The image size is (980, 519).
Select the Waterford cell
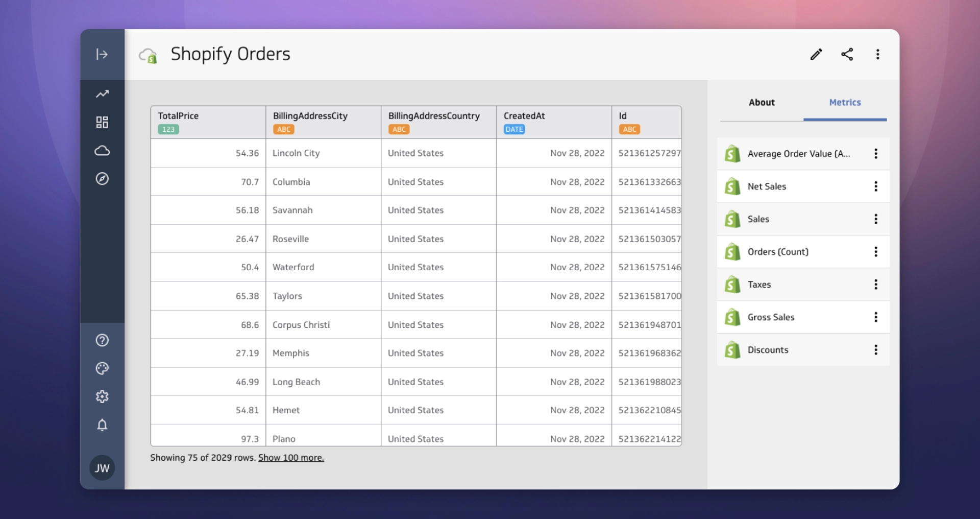click(x=324, y=267)
